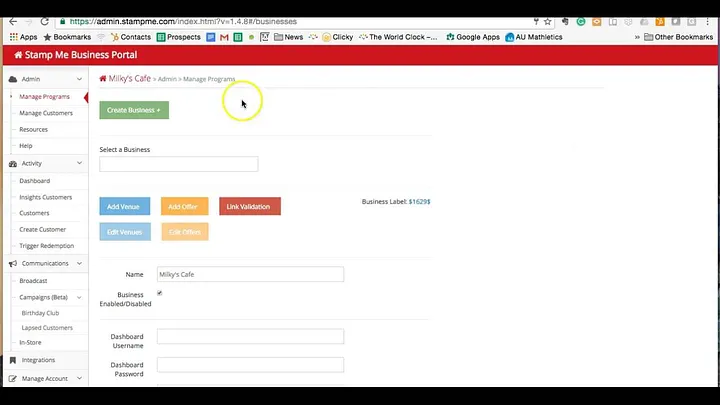The width and height of the screenshot is (720, 405).
Task: Open the Select a Business field
Action: (x=179, y=164)
